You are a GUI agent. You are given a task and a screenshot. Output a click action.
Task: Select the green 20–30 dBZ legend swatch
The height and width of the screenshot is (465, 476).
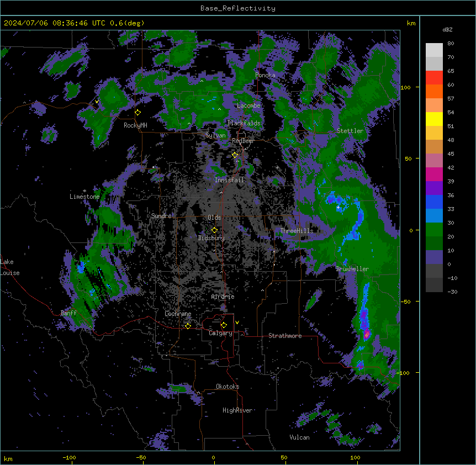pyautogui.click(x=434, y=230)
